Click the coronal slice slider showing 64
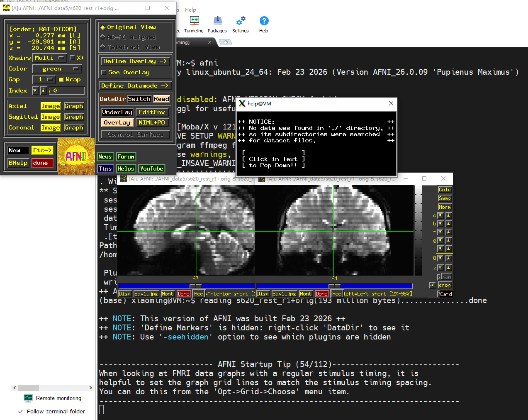 tap(334, 286)
